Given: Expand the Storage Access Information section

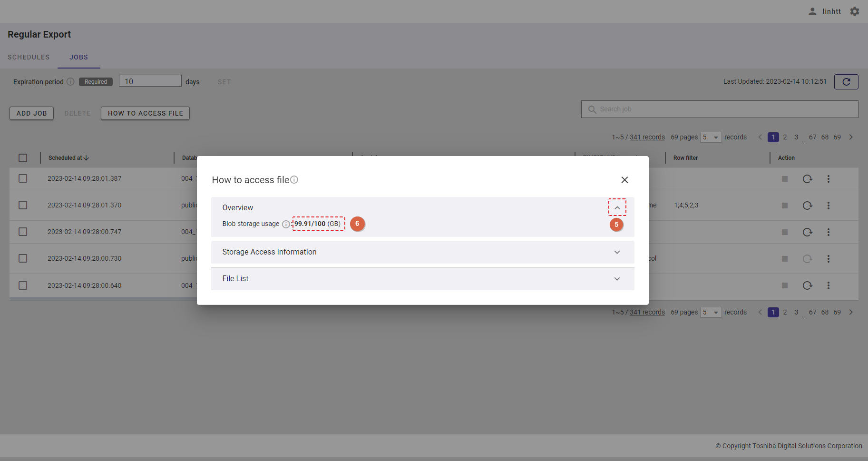Looking at the screenshot, I should tap(617, 252).
